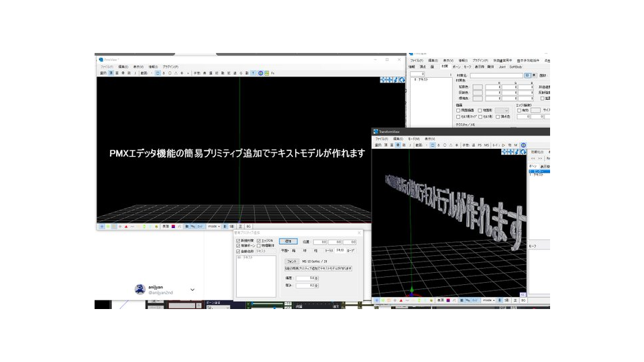This screenshot has height=362, width=644.
Task: Toggle BG in TransformView bottom bar
Action: (x=523, y=300)
